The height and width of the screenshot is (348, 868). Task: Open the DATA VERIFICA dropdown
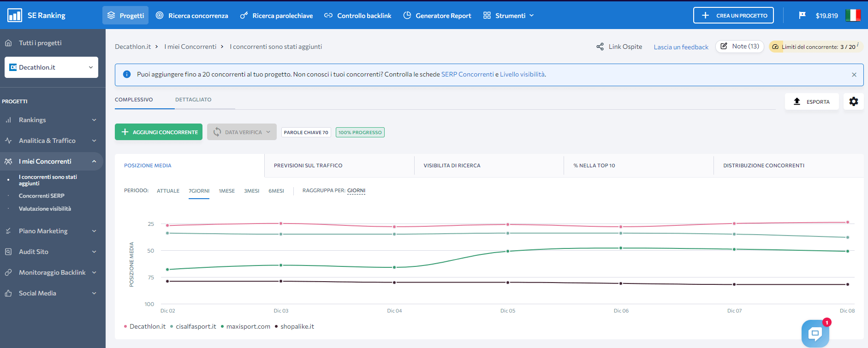click(242, 132)
